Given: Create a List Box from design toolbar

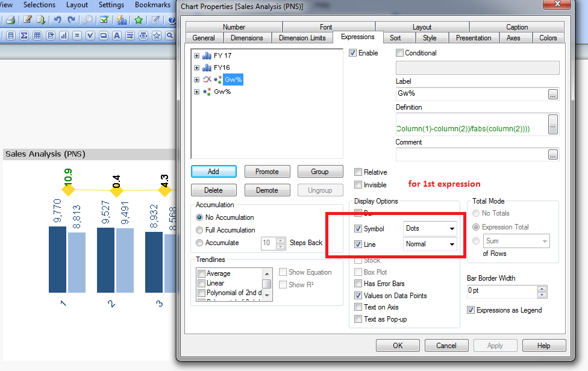Looking at the screenshot, I should [11, 36].
